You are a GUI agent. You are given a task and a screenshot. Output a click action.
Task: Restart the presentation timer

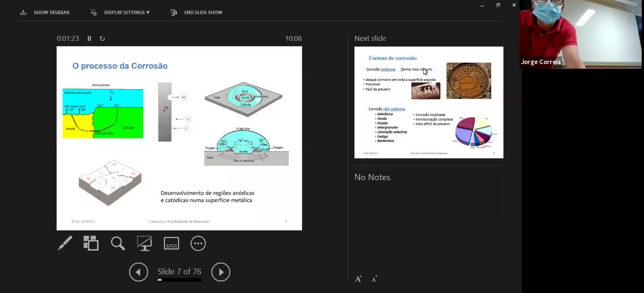click(x=102, y=39)
